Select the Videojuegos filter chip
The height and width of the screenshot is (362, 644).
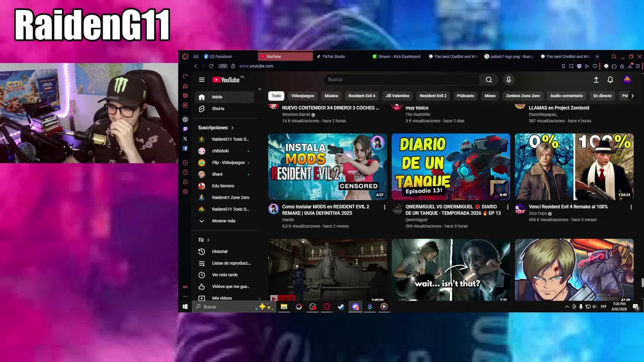[302, 96]
